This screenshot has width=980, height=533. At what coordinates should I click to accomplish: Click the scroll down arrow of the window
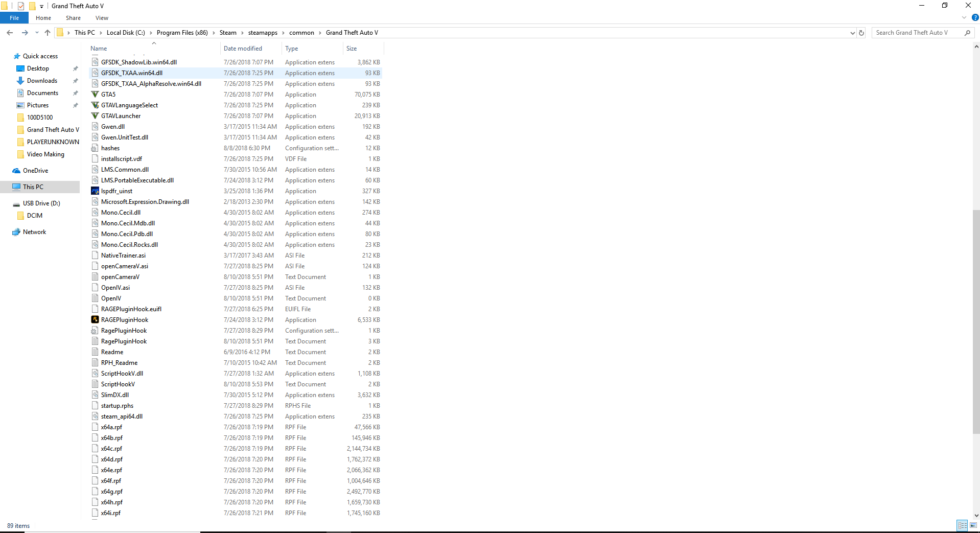976,516
